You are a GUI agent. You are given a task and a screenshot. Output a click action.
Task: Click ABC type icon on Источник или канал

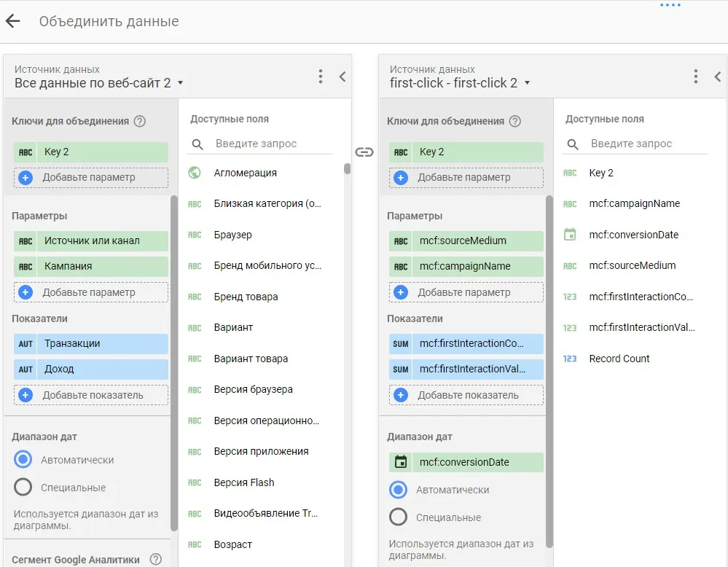click(26, 241)
